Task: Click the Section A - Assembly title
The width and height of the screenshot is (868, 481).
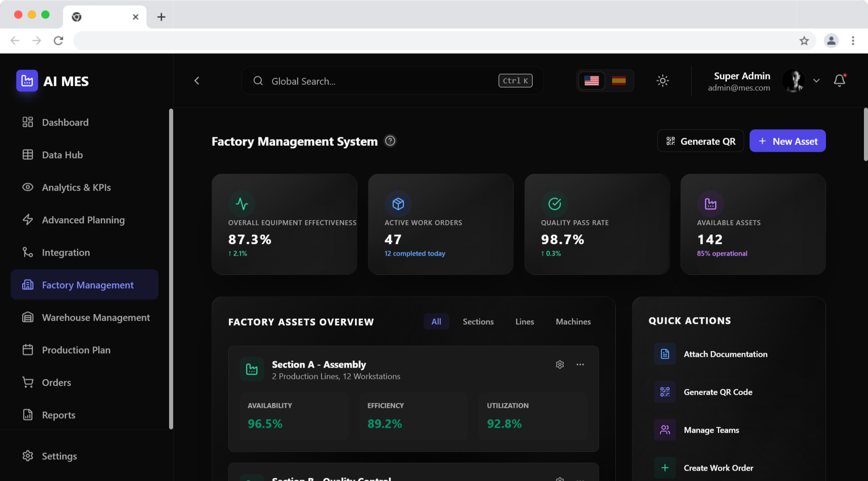Action: point(319,364)
